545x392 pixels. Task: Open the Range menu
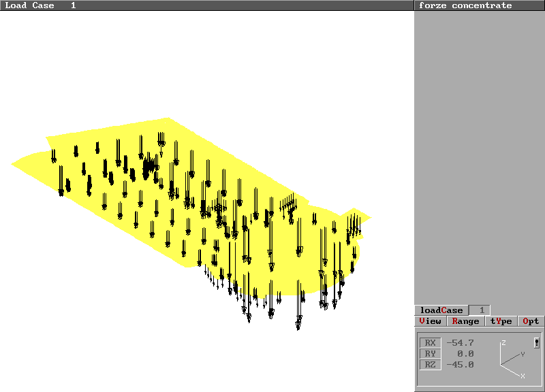[465, 321]
